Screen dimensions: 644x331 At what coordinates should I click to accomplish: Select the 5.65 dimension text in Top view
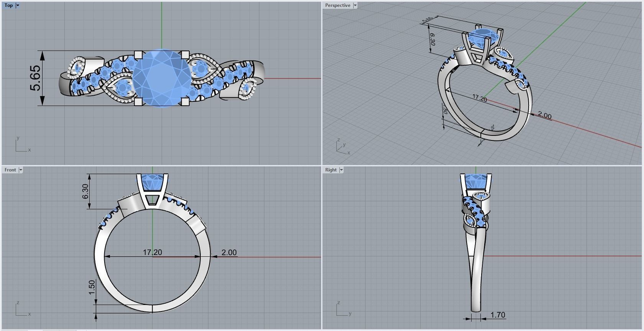point(34,78)
